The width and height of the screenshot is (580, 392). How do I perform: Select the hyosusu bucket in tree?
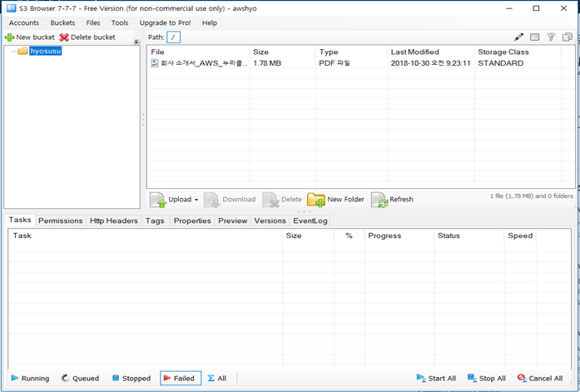(45, 52)
